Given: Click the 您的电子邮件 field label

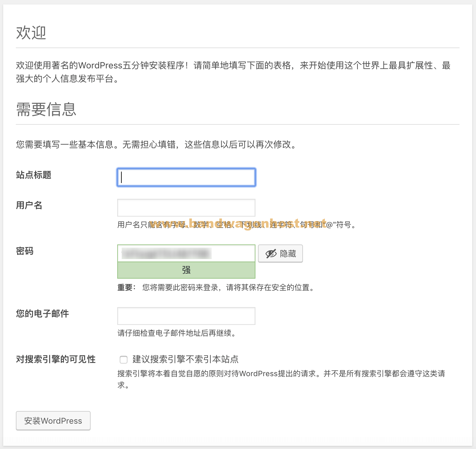Looking at the screenshot, I should click(42, 313).
